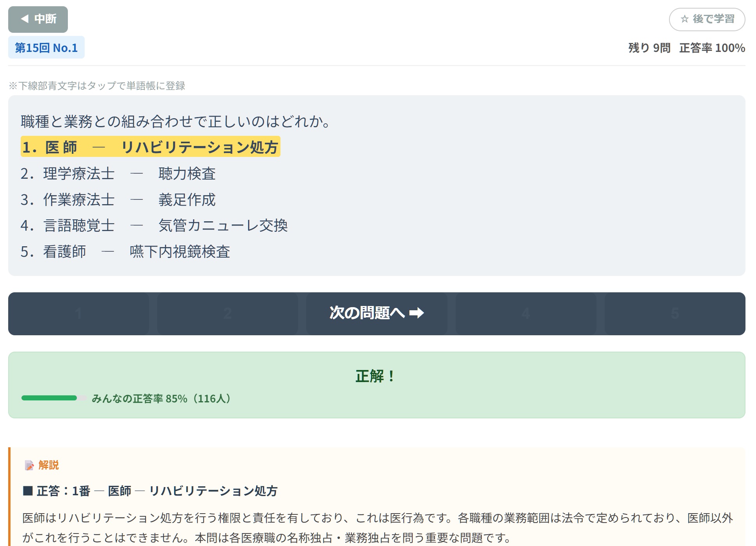Click the 第15回 No.1 label
Viewport: 756px width, 546px height.
click(46, 48)
